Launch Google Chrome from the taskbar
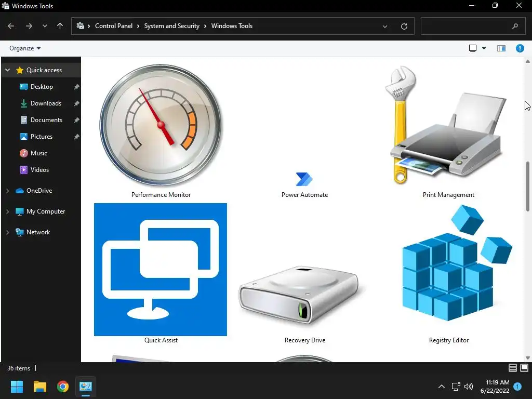Viewport: 532px width, 399px height. point(63,387)
